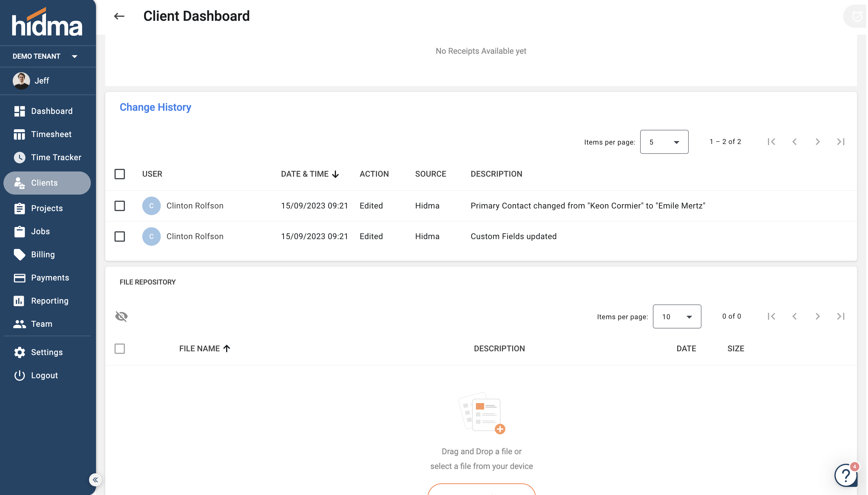Go to next page of File Repository
Screen dimensions: 868x495
click(x=817, y=317)
